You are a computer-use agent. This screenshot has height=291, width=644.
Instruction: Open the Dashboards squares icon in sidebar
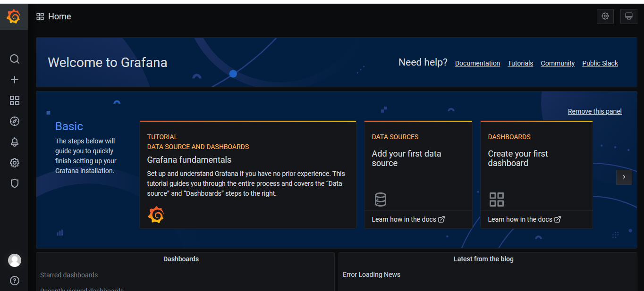click(x=15, y=100)
